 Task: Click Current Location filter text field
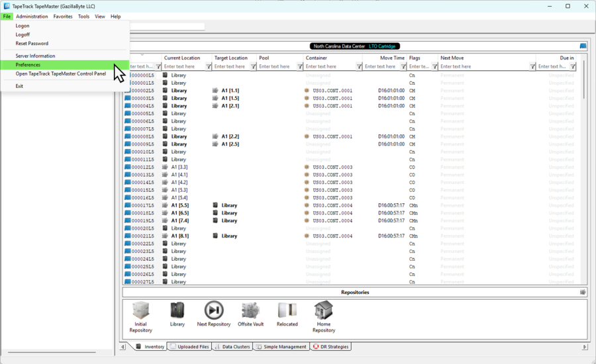184,66
